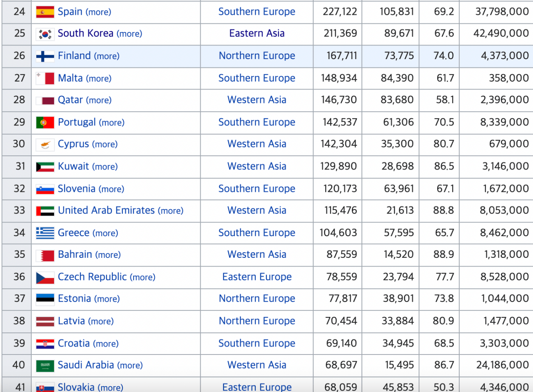Select the value 24,186,000 in Saudi Arabia row
Screen dimensions: 533x392
coord(503,365)
